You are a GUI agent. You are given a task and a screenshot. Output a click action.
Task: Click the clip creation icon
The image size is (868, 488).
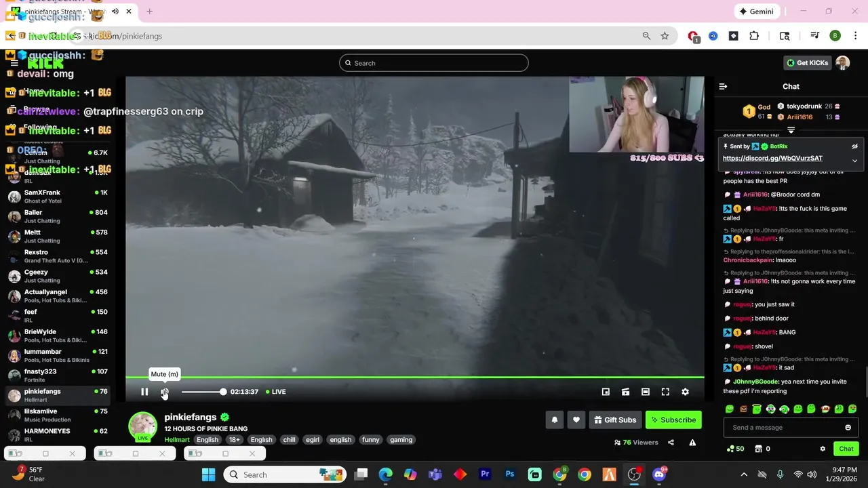click(625, 392)
